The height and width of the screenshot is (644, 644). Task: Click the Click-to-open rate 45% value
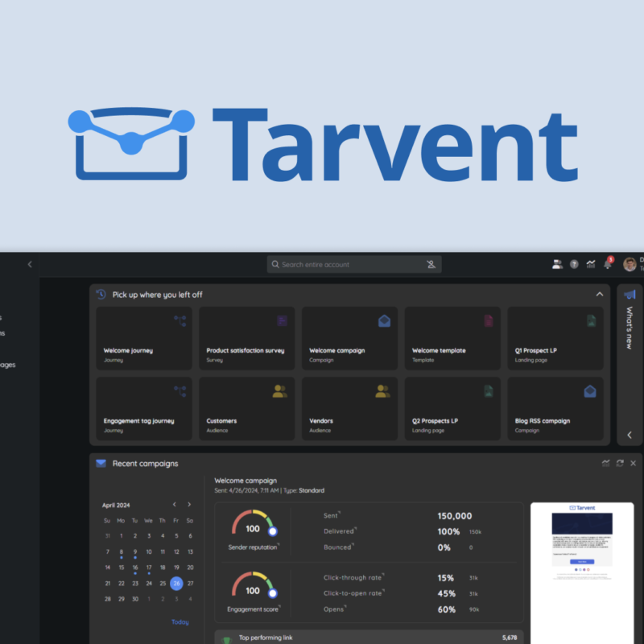pos(447,593)
